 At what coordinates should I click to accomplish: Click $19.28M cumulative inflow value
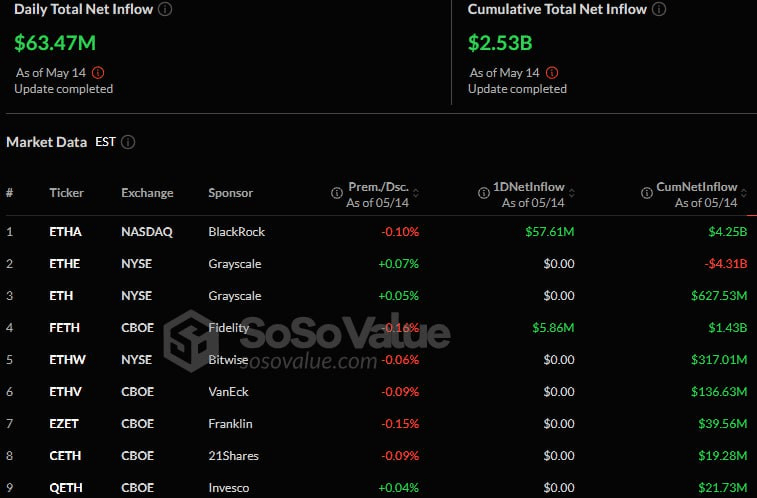(723, 456)
